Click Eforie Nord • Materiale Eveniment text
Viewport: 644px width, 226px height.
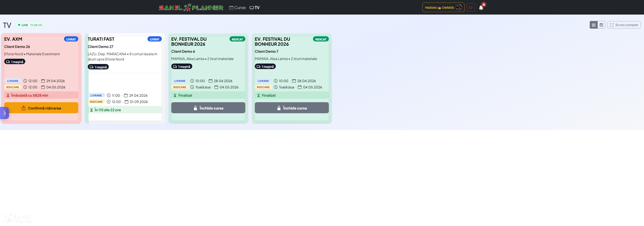[x=32, y=54]
